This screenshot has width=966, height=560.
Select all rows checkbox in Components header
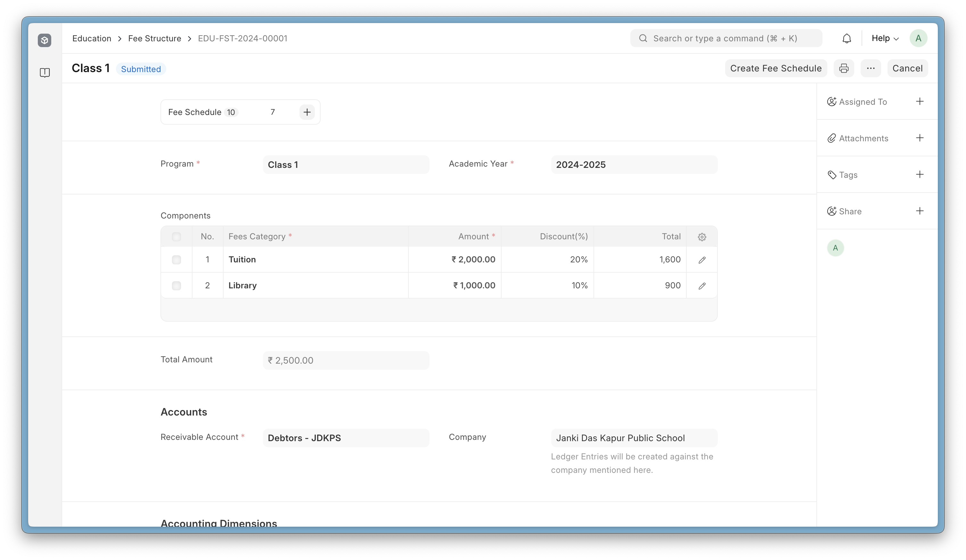(176, 236)
